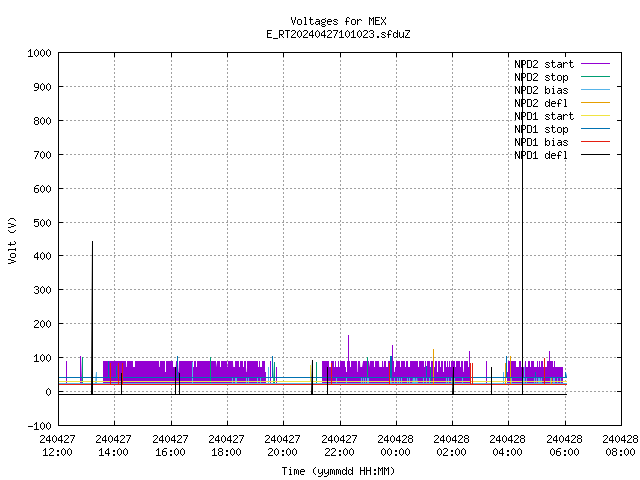This screenshot has height=480, width=640.
Task: Click the purple spike reaching about 165 V
Action: point(348,348)
